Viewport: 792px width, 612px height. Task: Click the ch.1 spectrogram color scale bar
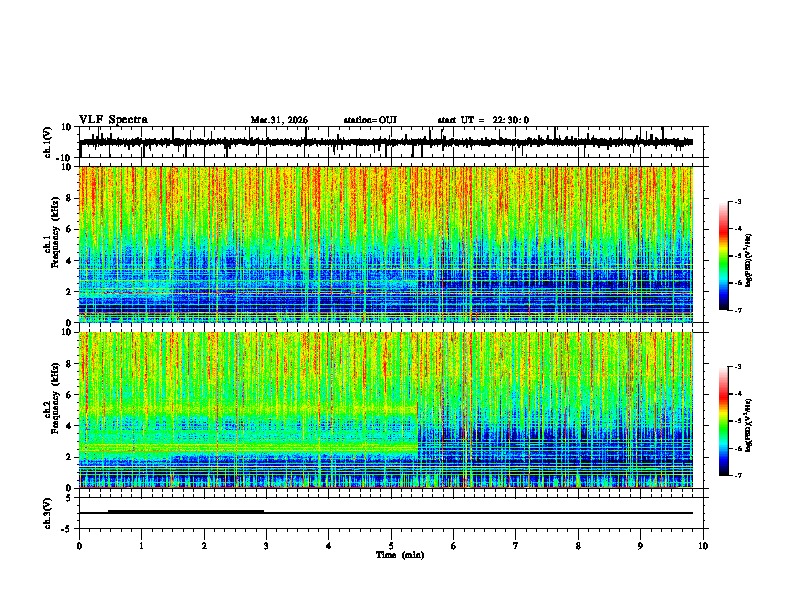pos(724,256)
